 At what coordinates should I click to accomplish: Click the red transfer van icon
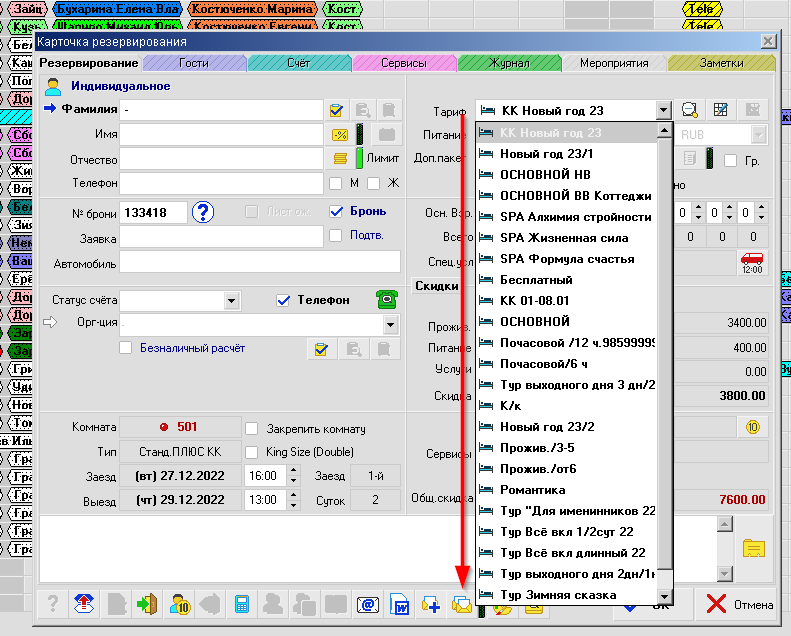751,261
